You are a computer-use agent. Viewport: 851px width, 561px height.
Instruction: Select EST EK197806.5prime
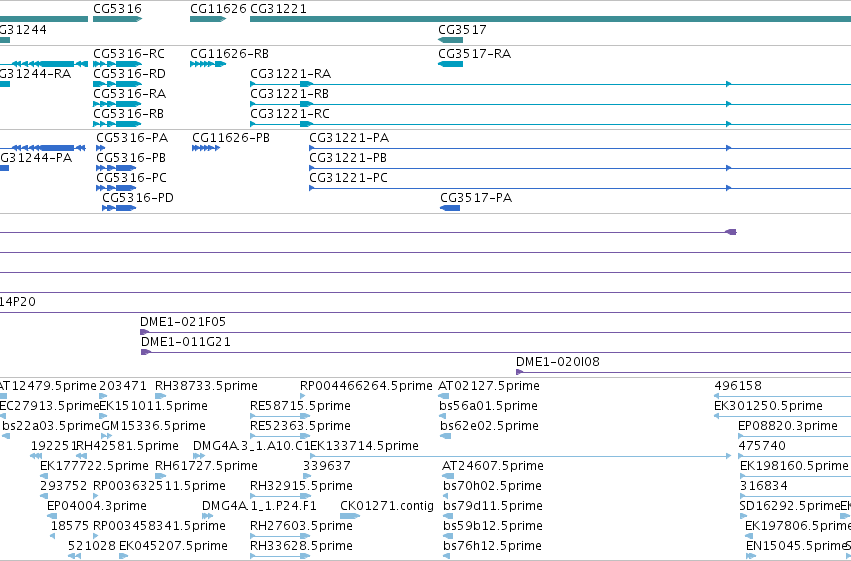[x=798, y=526]
